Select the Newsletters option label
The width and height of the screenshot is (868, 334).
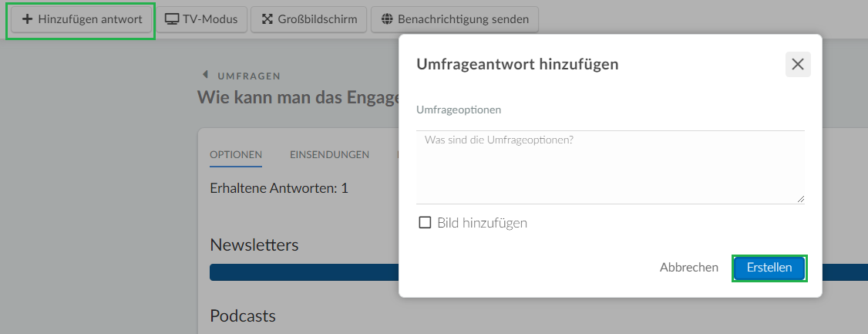[254, 245]
